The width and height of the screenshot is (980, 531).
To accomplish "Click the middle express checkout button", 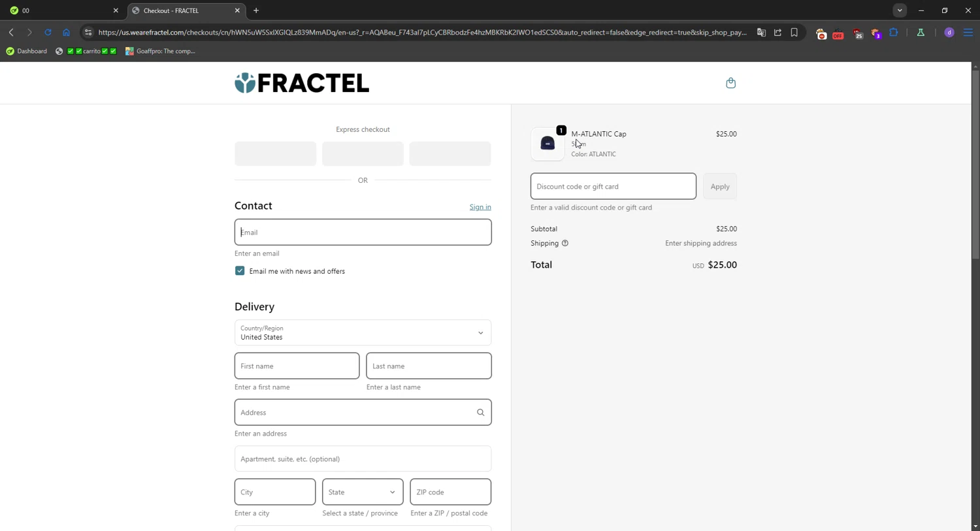I will click(363, 153).
